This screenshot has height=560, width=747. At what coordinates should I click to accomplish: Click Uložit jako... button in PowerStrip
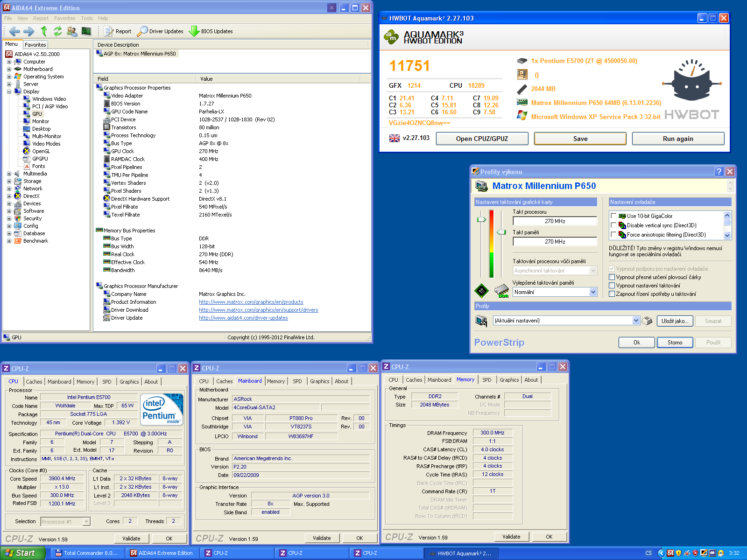(x=675, y=321)
